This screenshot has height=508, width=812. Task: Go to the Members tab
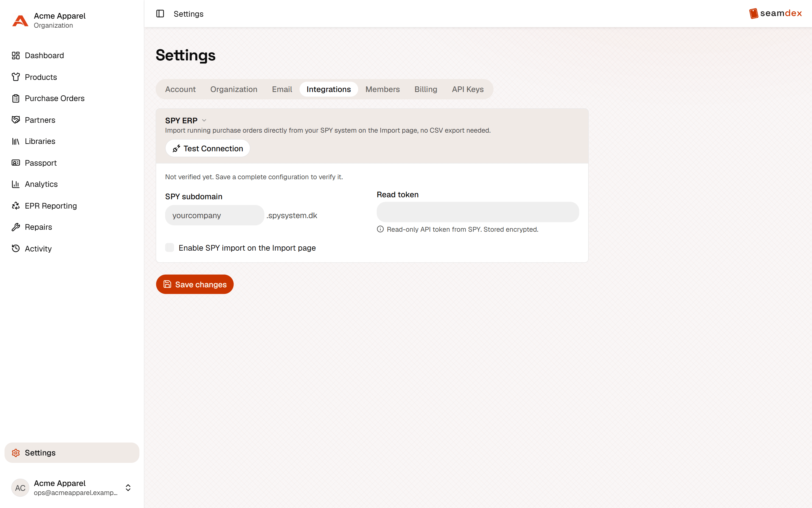(x=383, y=89)
